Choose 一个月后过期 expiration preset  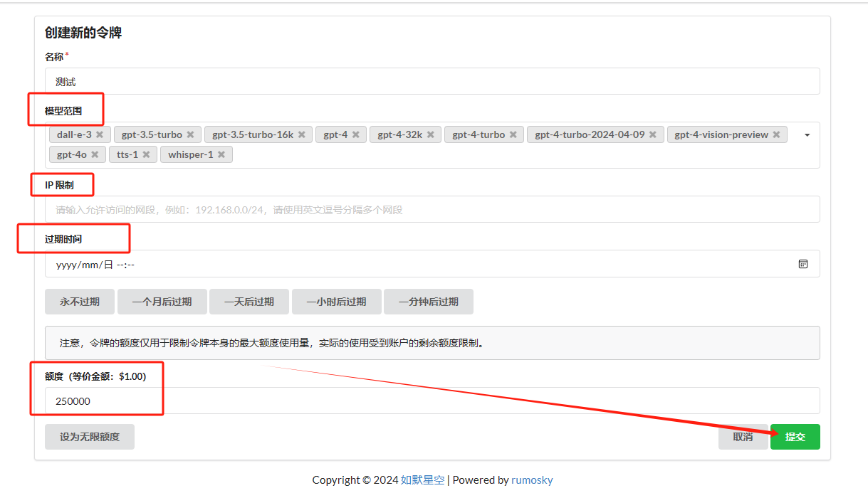(x=162, y=302)
